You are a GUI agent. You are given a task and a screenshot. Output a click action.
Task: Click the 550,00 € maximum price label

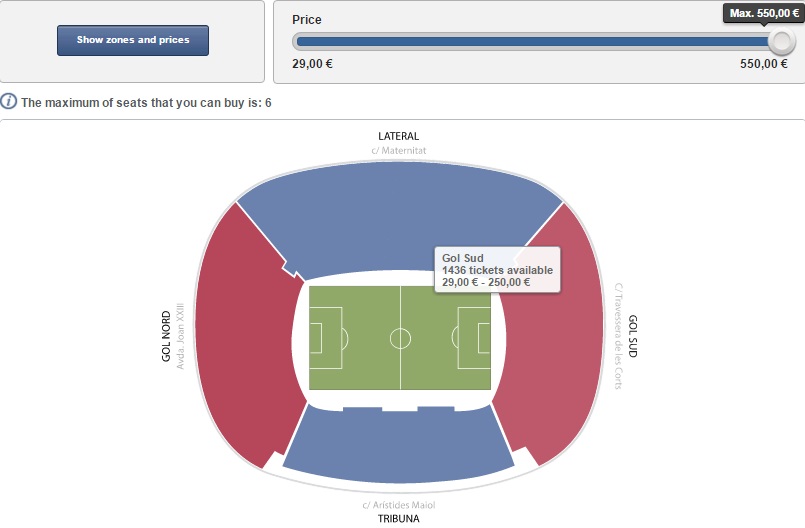click(763, 64)
